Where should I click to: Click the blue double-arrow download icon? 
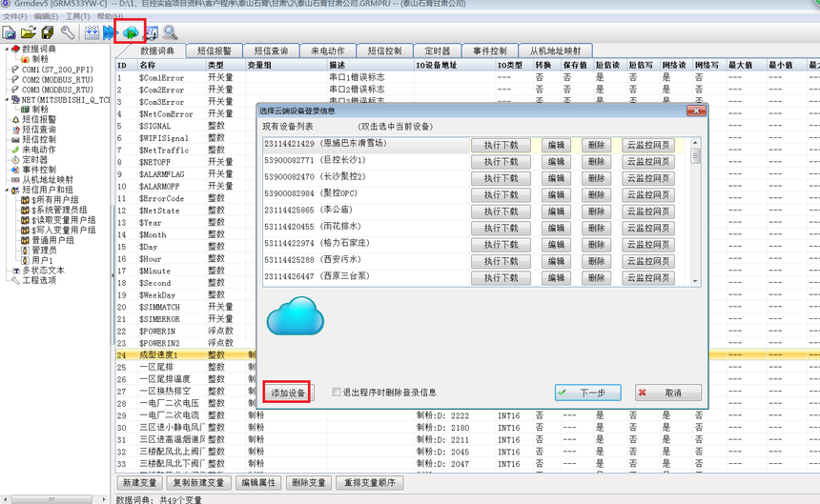click(x=110, y=33)
